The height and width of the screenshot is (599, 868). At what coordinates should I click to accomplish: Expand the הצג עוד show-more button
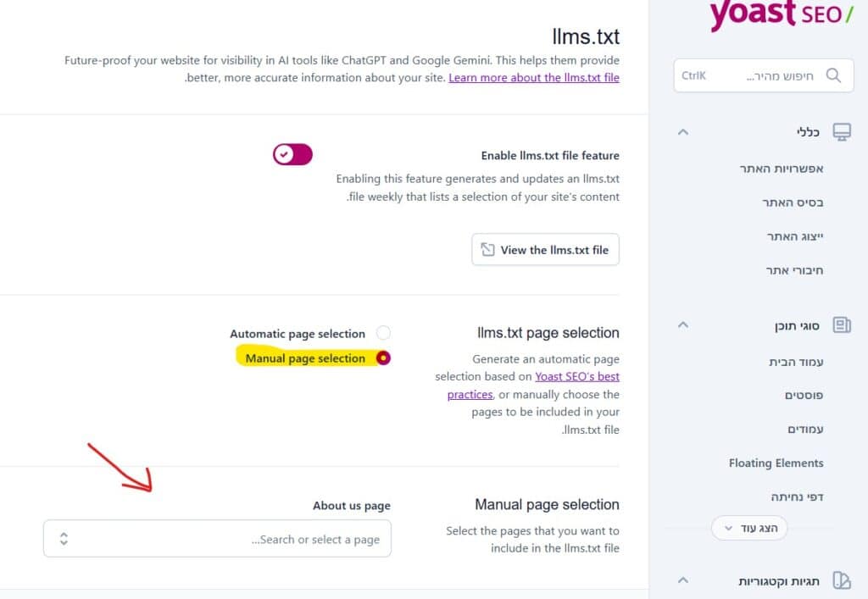749,528
